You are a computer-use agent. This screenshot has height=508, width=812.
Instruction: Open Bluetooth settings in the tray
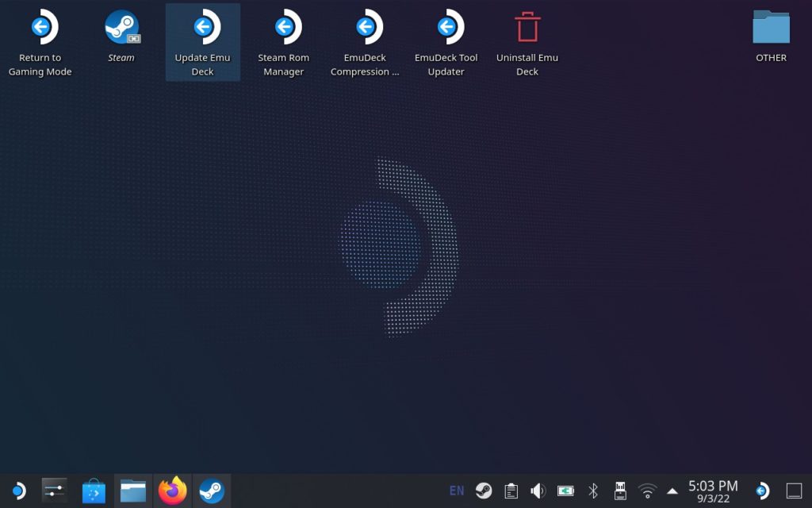593,491
